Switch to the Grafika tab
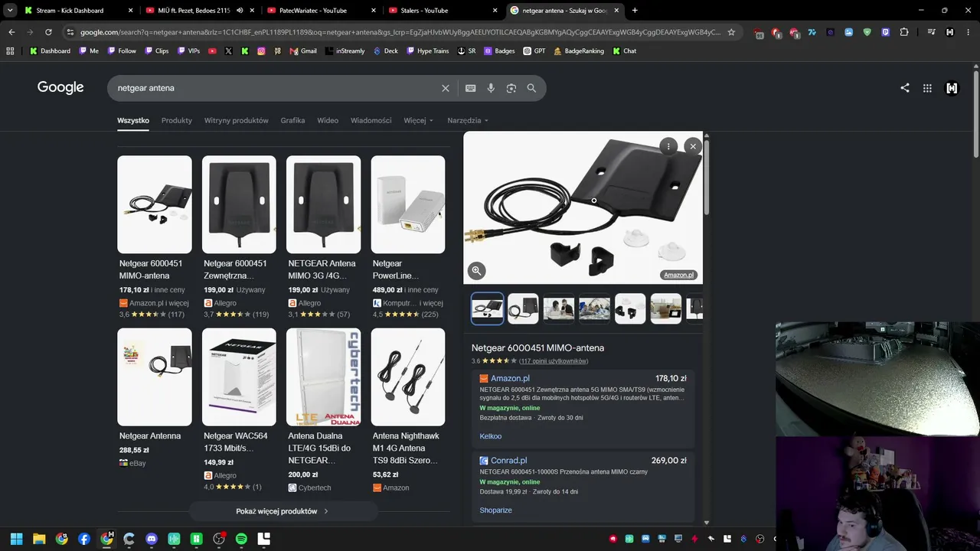The width and height of the screenshot is (980, 551). coord(292,121)
